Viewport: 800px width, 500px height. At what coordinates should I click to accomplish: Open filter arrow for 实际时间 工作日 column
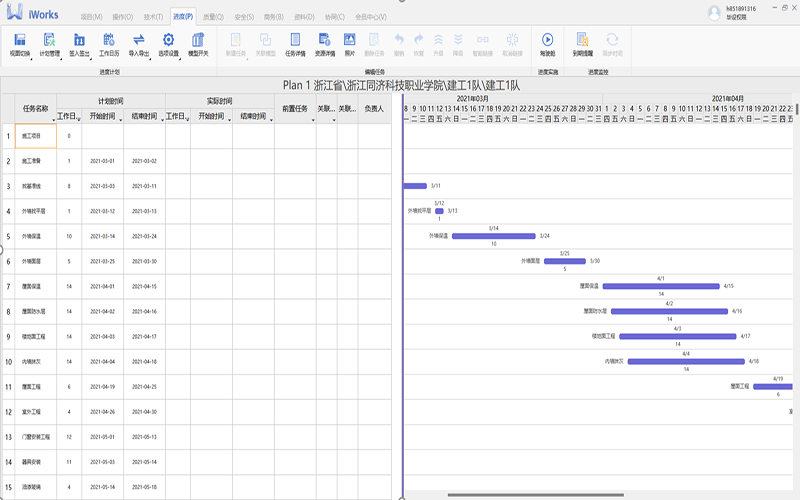coord(187,120)
